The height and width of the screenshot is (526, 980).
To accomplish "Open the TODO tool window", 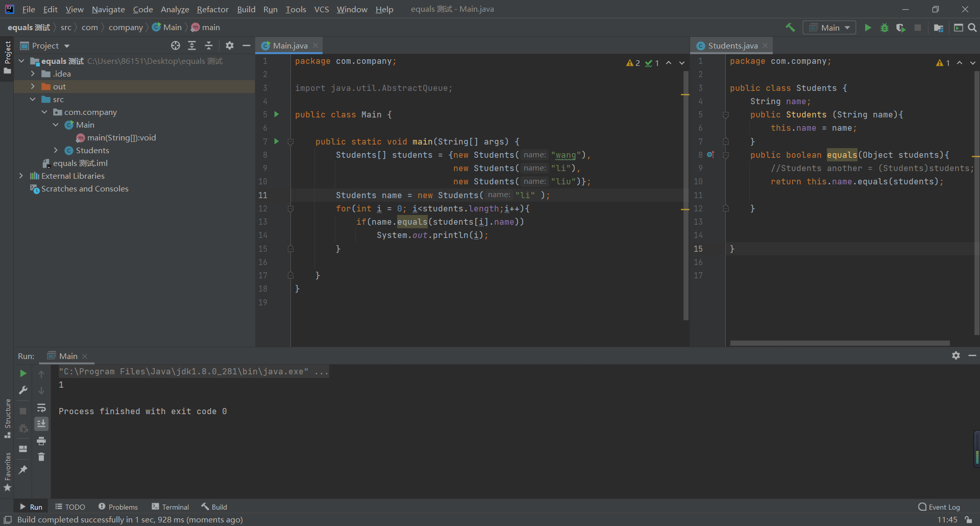I will click(70, 507).
